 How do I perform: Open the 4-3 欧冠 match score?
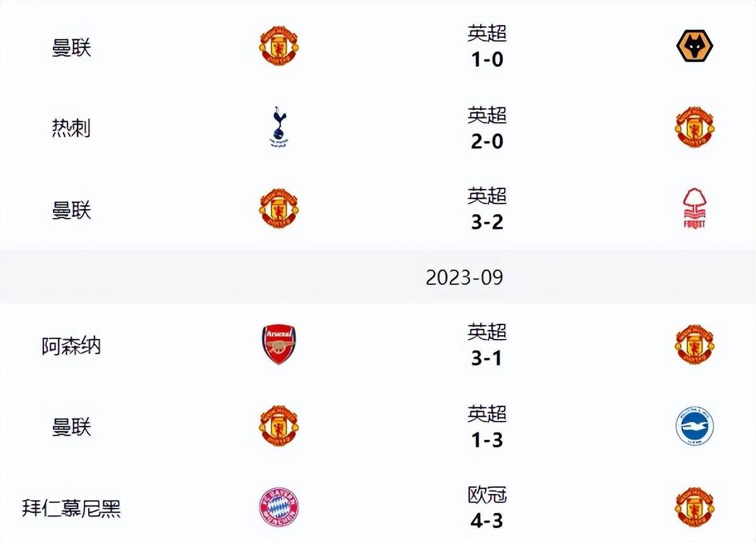point(487,507)
